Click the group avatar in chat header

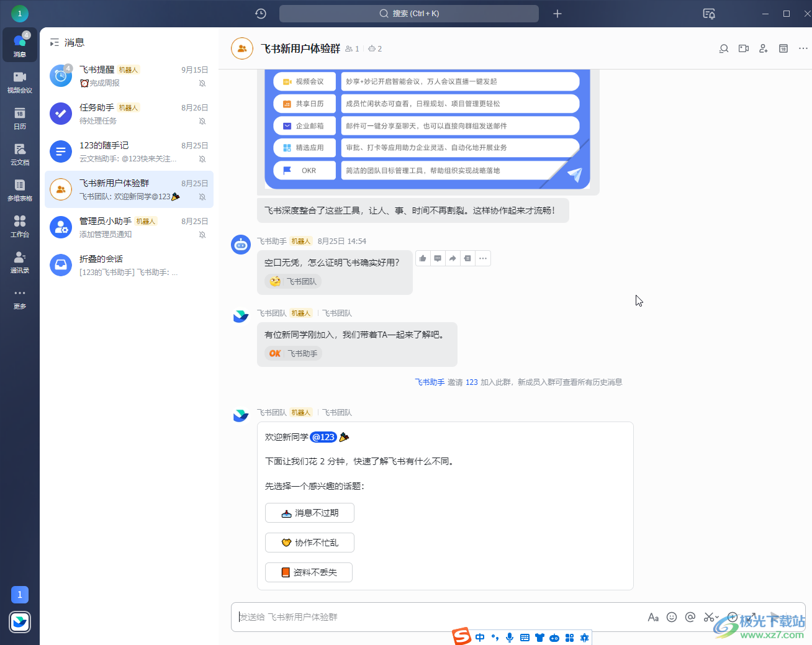[242, 48]
